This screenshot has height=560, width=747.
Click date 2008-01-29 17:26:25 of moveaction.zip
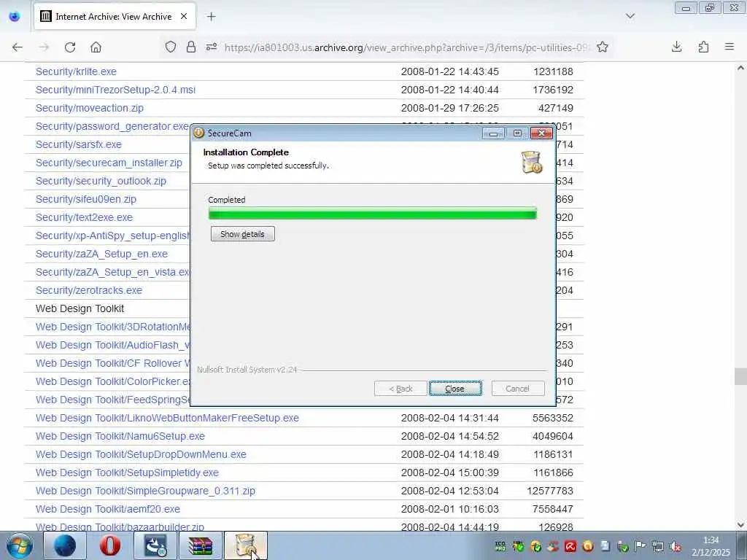[x=449, y=108]
